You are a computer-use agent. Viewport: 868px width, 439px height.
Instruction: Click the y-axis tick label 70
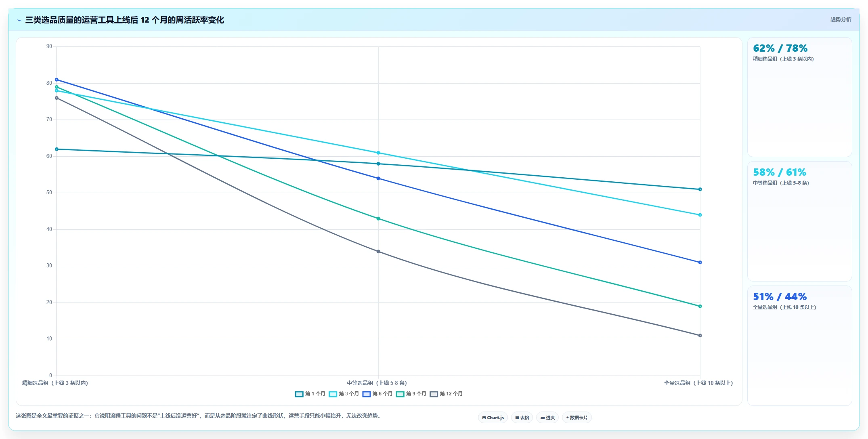pos(49,120)
